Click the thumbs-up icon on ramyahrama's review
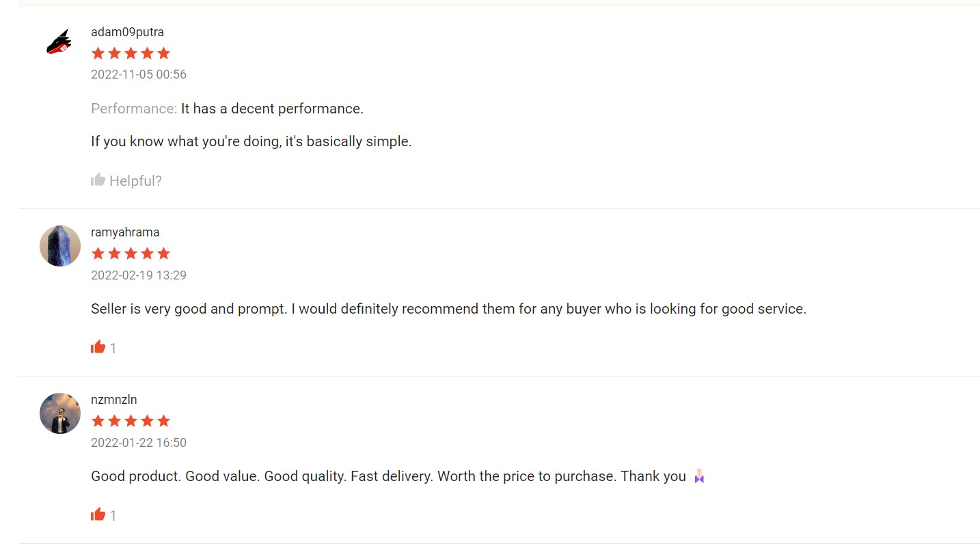The height and width of the screenshot is (548, 980). coord(98,347)
